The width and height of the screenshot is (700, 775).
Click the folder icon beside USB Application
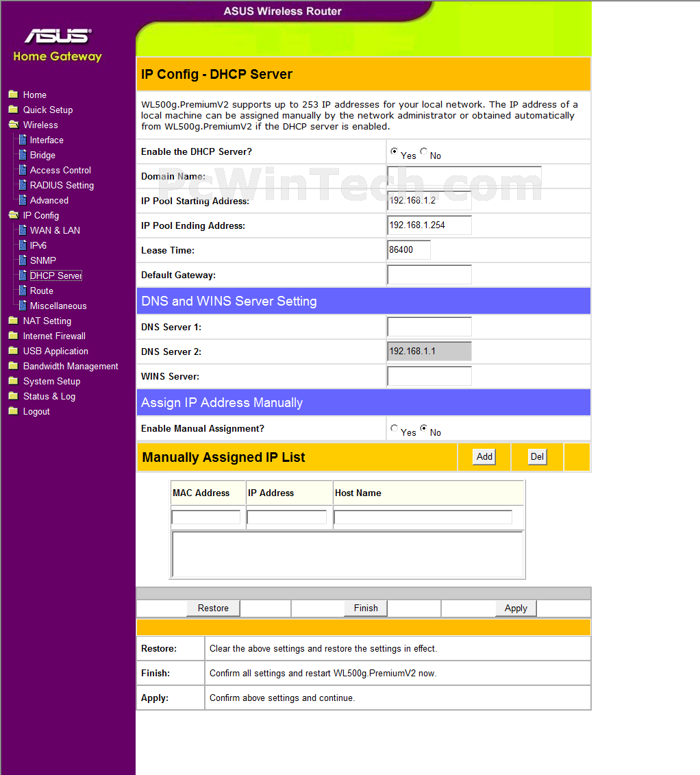13,351
